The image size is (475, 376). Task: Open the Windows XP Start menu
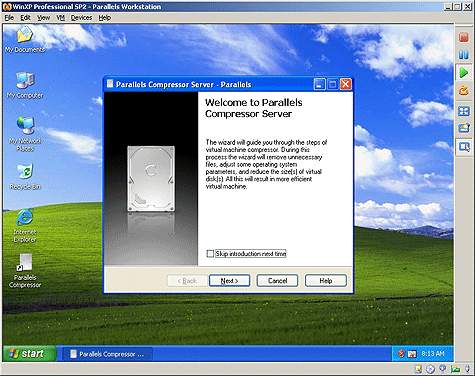click(x=28, y=354)
